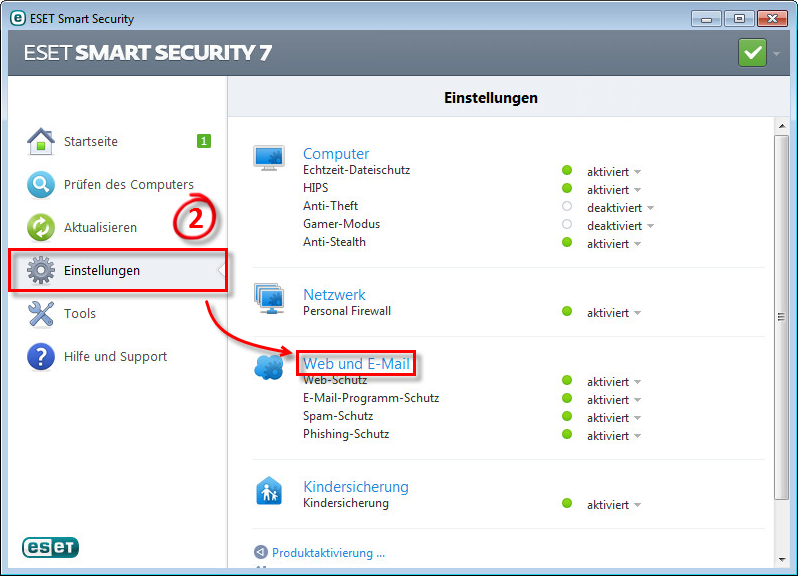
Task: Open the Prüfen des Computers section
Action: click(128, 185)
